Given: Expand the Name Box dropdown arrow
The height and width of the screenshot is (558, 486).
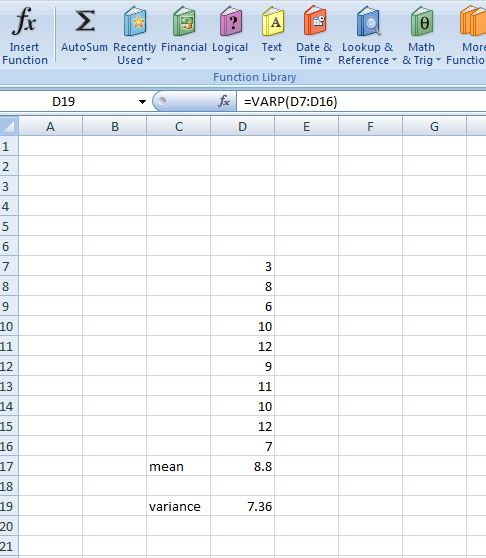Looking at the screenshot, I should coord(142,102).
